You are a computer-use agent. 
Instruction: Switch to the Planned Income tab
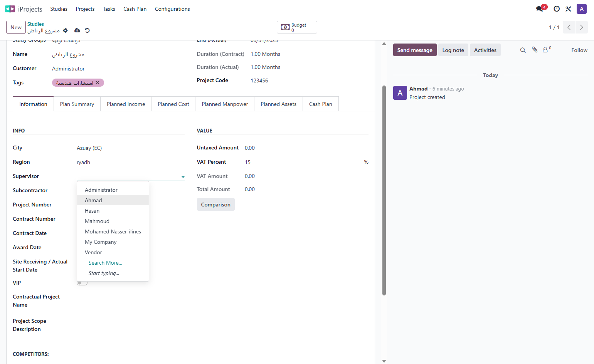[x=126, y=104]
